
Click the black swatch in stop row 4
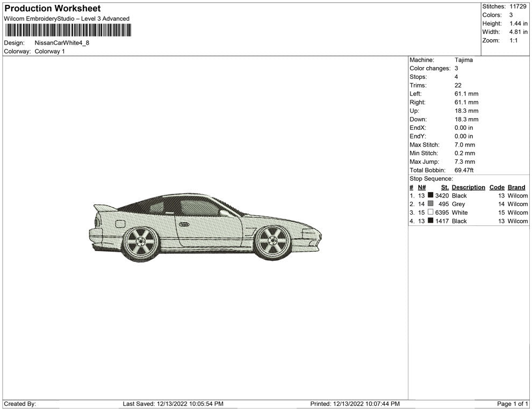pos(430,221)
